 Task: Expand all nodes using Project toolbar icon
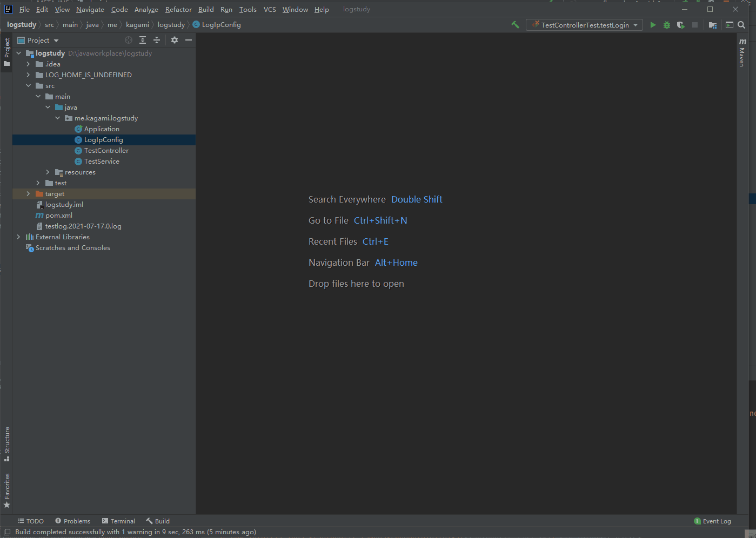(142, 40)
